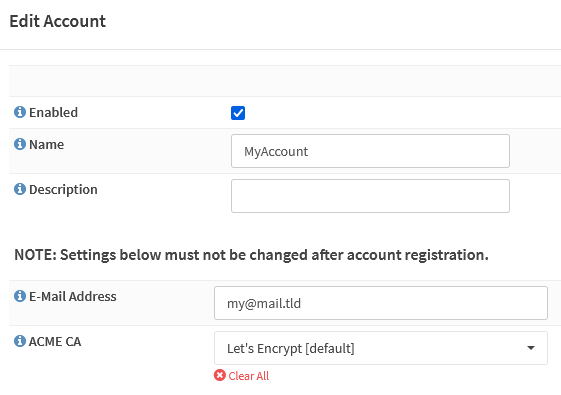Click the red X icon by Clear All
The height and width of the screenshot is (395, 561).
(220, 375)
